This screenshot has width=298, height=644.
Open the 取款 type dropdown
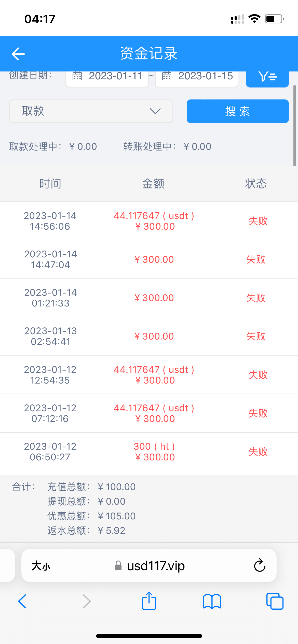coord(91,111)
